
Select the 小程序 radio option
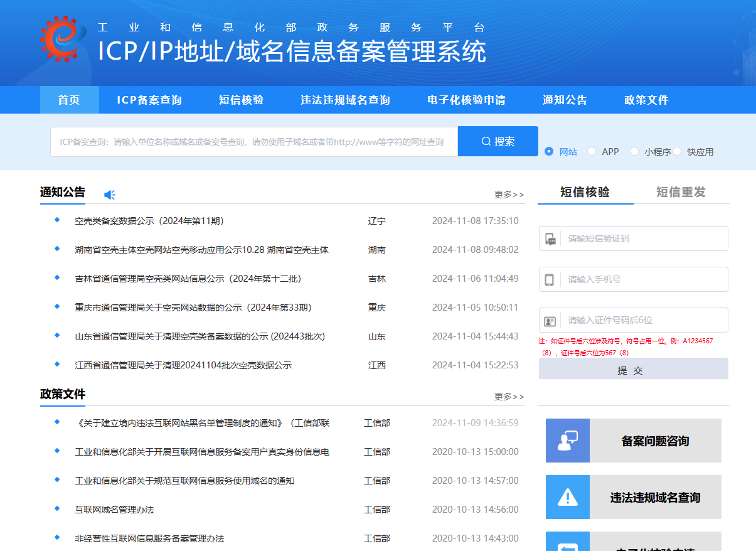[x=634, y=151]
